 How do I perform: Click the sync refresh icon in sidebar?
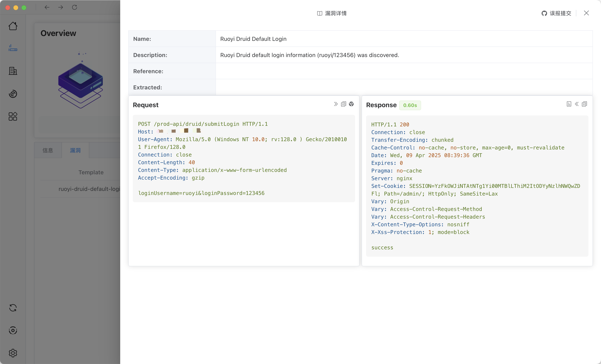13,308
